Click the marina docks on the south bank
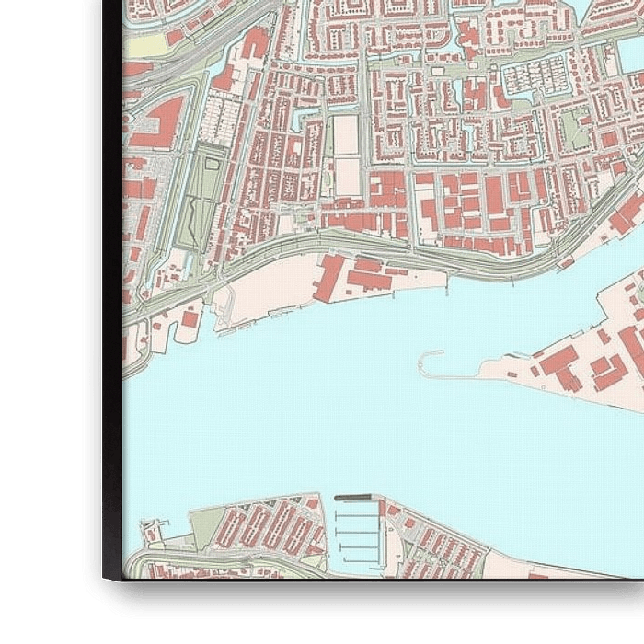 point(358,533)
